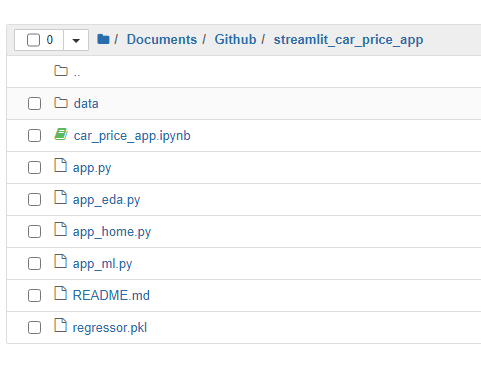Mark the app_home.py checkbox
The image size is (481, 372).
click(x=34, y=231)
